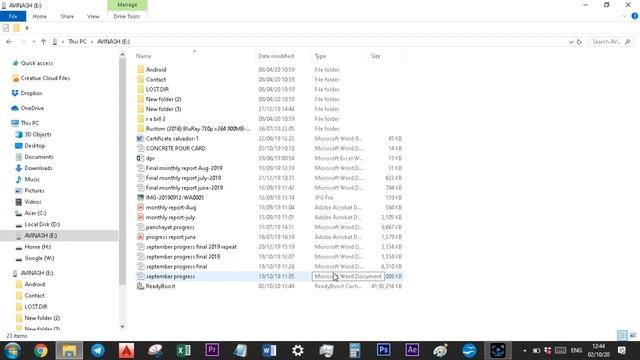Click This PC in address breadcrumb

[x=77, y=42]
